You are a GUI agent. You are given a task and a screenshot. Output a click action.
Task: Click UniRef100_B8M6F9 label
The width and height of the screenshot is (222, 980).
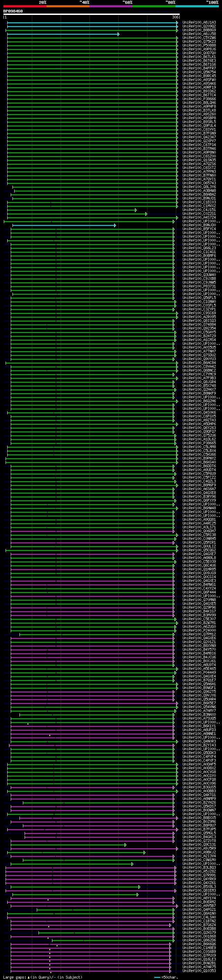pos(199,485)
